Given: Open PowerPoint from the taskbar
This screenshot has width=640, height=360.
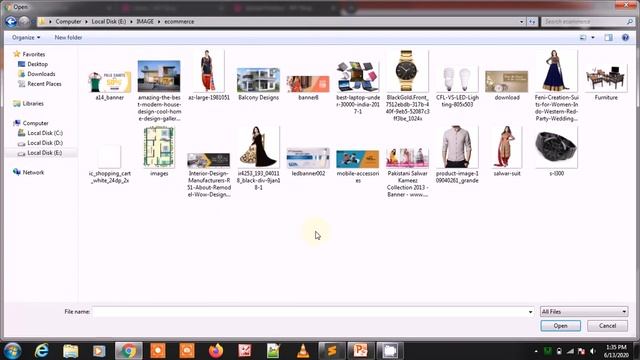Looking at the screenshot, I should 361,351.
